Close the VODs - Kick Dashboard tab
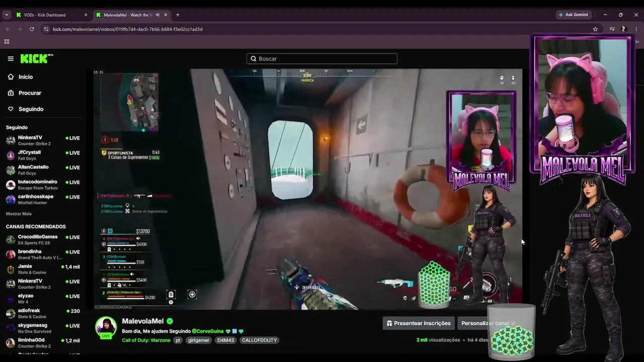 coord(86,15)
